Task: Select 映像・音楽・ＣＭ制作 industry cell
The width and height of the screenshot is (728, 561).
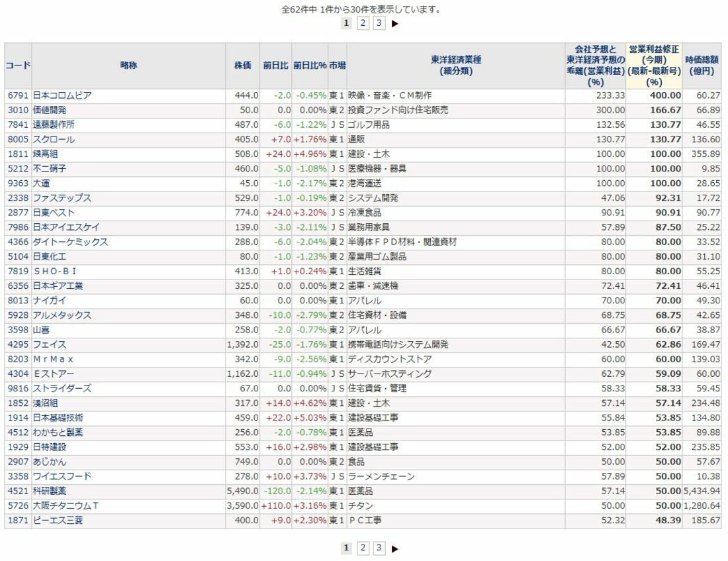Action: tap(390, 96)
